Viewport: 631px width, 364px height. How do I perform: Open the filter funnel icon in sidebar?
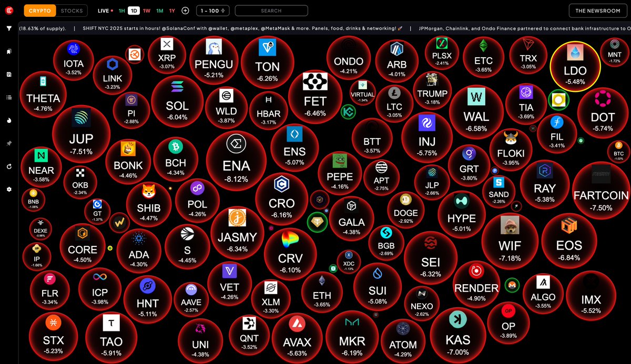pyautogui.click(x=9, y=28)
